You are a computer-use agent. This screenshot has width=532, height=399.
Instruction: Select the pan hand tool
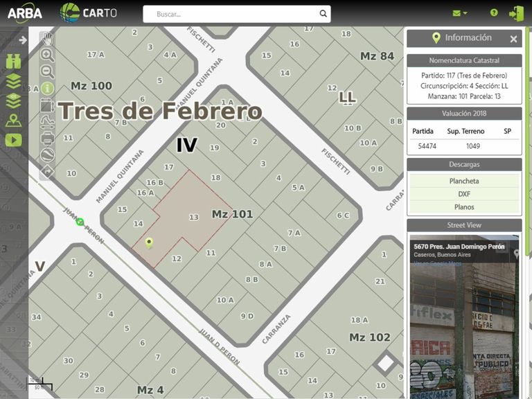pos(48,39)
